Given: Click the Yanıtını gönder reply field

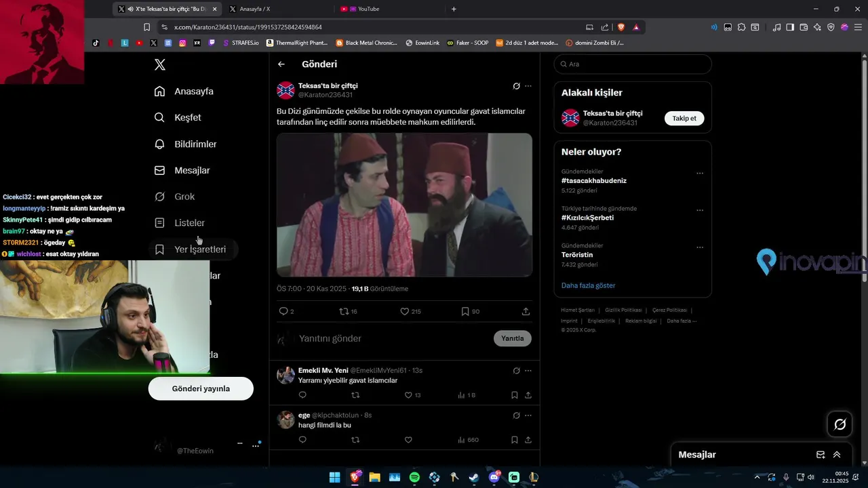Looking at the screenshot, I should click(393, 338).
